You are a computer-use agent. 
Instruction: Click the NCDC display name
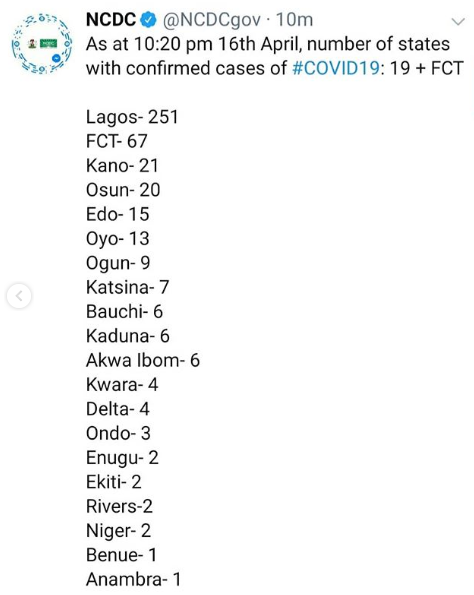tap(111, 20)
